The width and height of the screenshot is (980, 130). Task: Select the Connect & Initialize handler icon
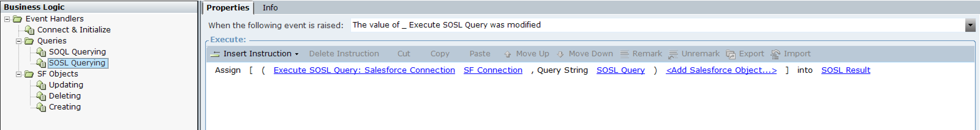pos(29,30)
